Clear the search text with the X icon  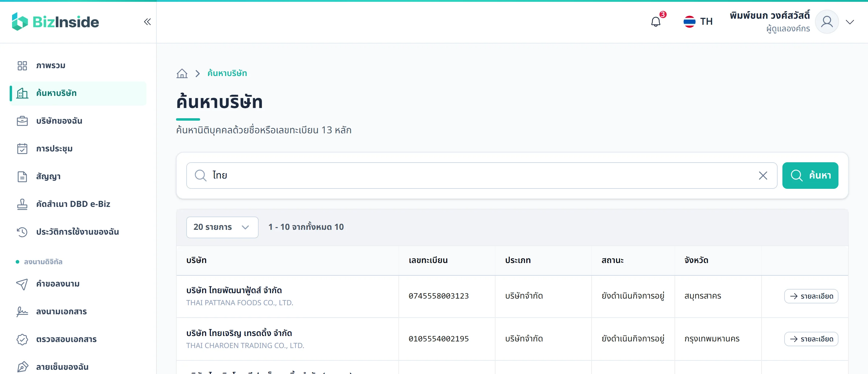click(763, 175)
